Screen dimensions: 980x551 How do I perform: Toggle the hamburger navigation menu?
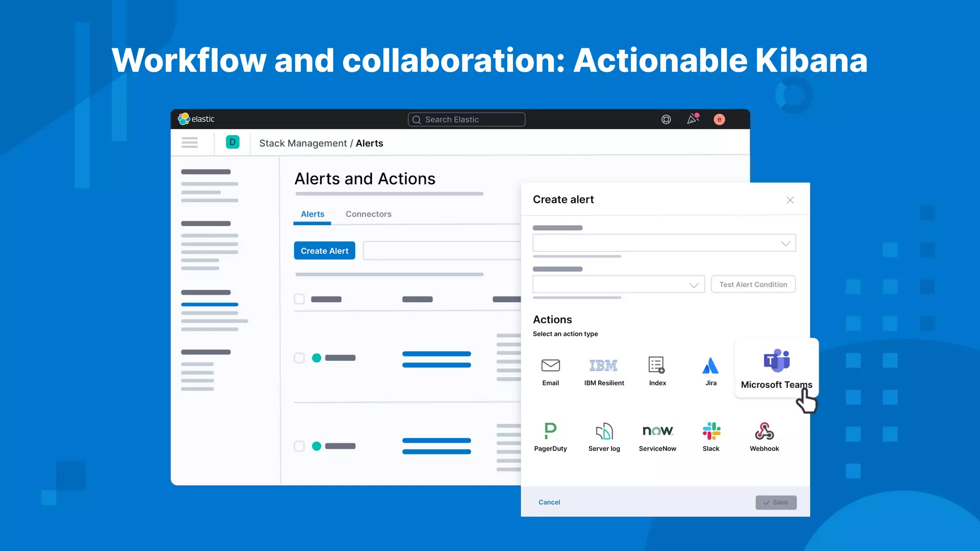[x=189, y=143]
